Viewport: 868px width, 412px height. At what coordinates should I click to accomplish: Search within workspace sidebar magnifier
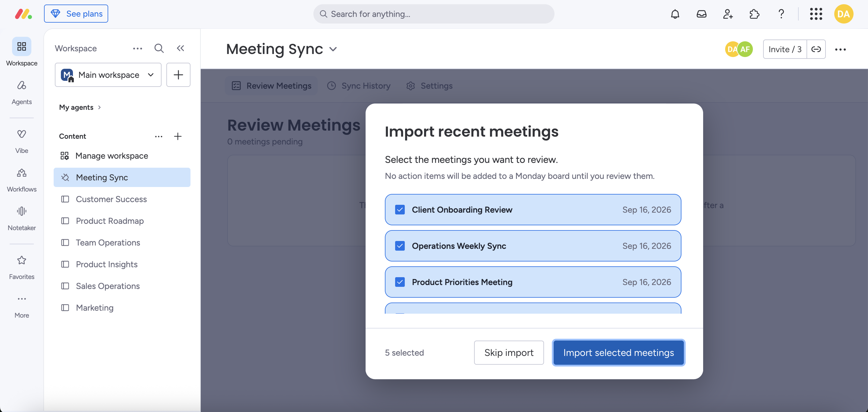coord(159,48)
